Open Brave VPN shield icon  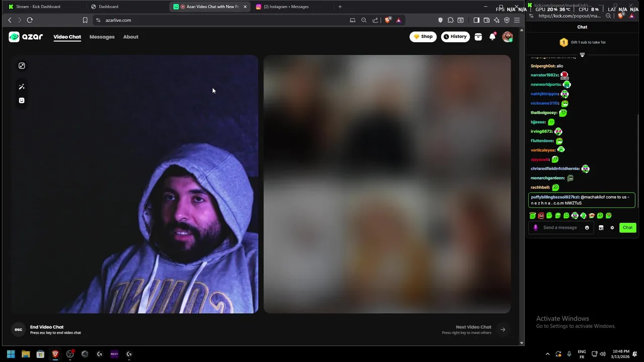coord(507,20)
